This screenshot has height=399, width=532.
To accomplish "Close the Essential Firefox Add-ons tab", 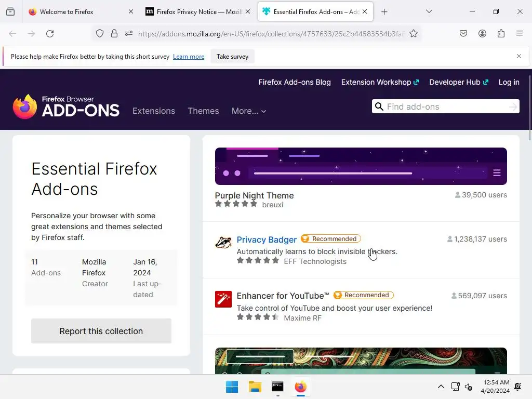I will tap(365, 11).
